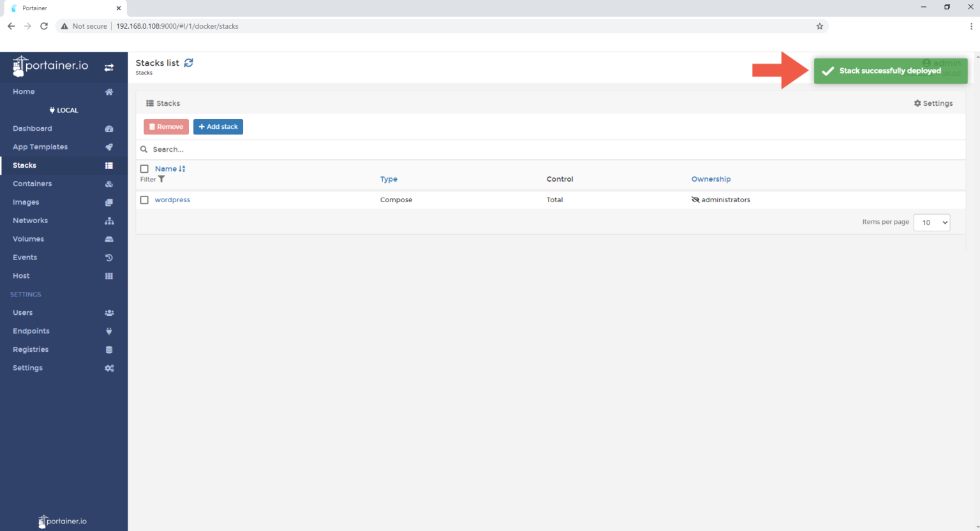The height and width of the screenshot is (531, 980).
Task: Click the Add stack button
Action: (x=218, y=127)
